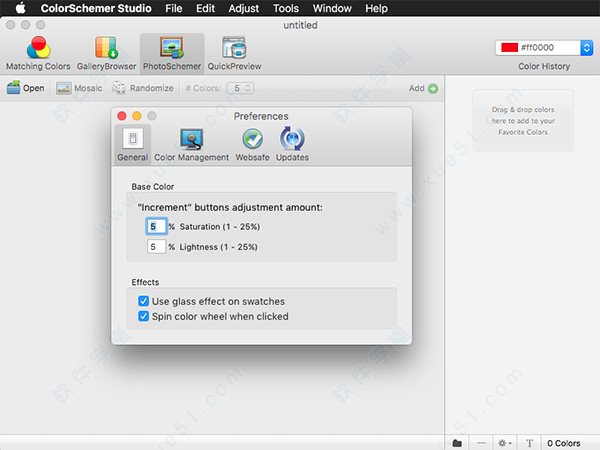
Task: Open Updates preferences tab
Action: coord(292,145)
